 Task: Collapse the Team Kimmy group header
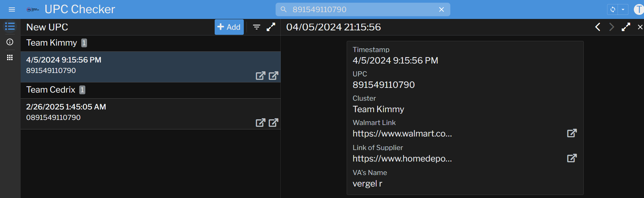[x=52, y=43]
